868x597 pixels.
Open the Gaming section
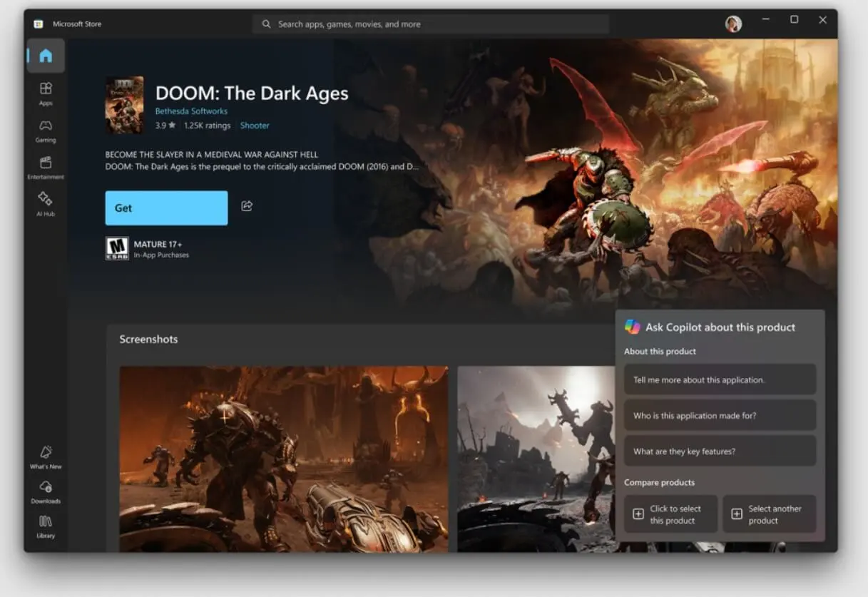(46, 130)
